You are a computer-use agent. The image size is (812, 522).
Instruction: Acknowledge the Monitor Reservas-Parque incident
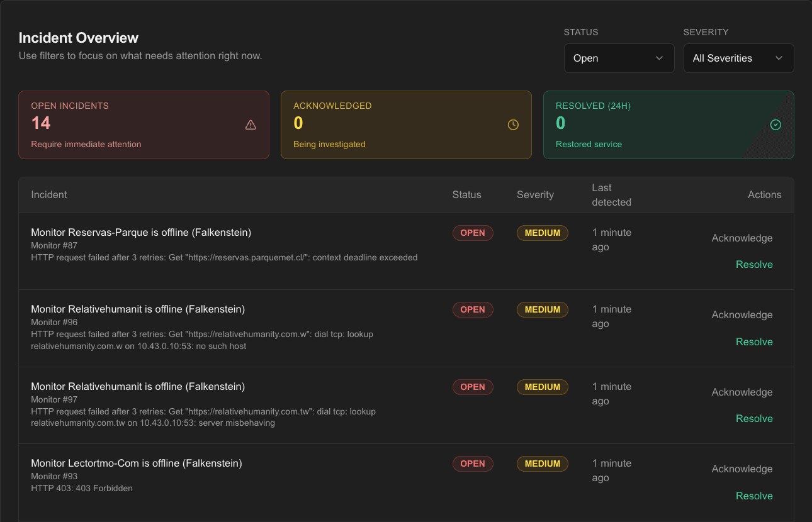coord(742,238)
